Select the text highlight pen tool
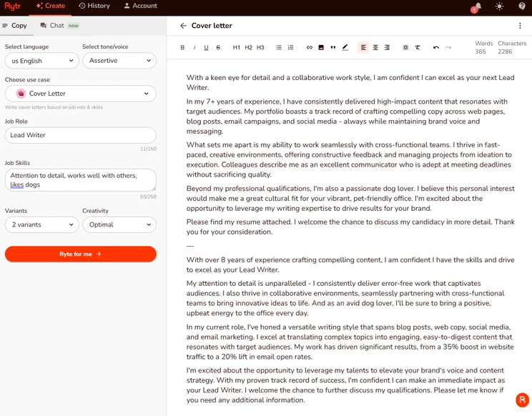 point(345,47)
